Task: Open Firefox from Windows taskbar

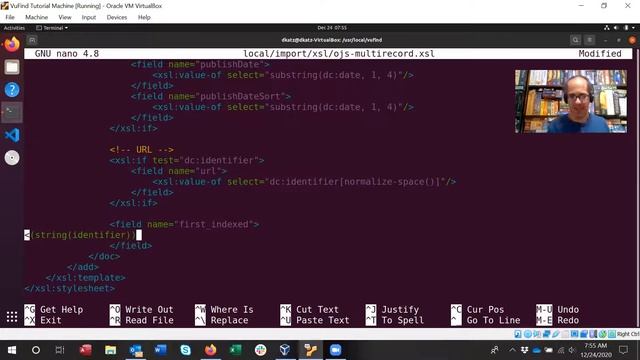Action: click(211, 350)
